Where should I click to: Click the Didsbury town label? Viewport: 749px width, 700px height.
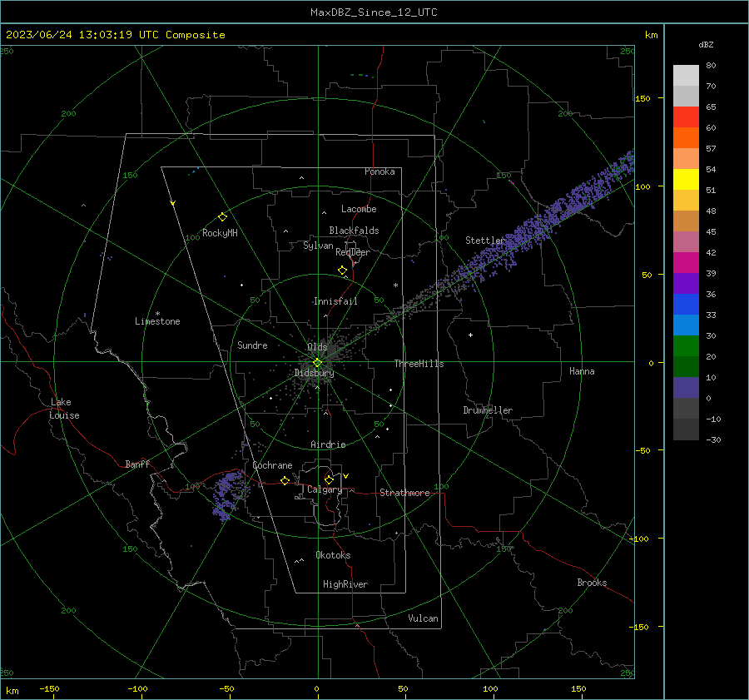(x=314, y=373)
